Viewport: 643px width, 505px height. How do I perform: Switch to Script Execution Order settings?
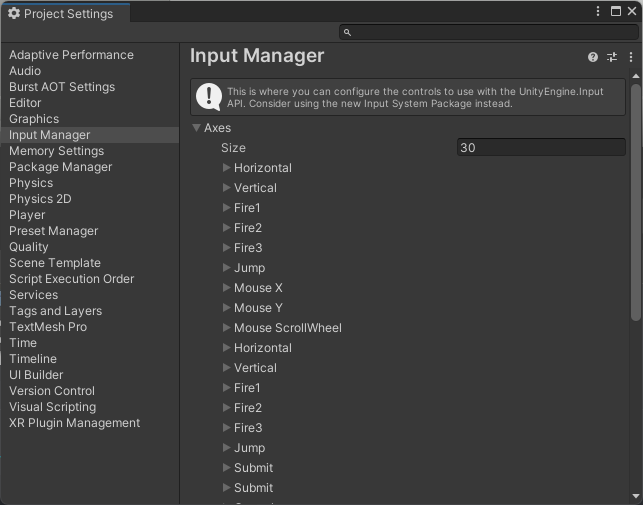71,279
